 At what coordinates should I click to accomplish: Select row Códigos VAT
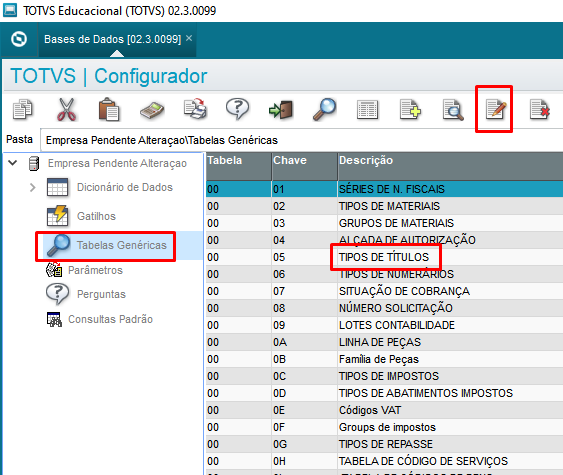(384, 410)
